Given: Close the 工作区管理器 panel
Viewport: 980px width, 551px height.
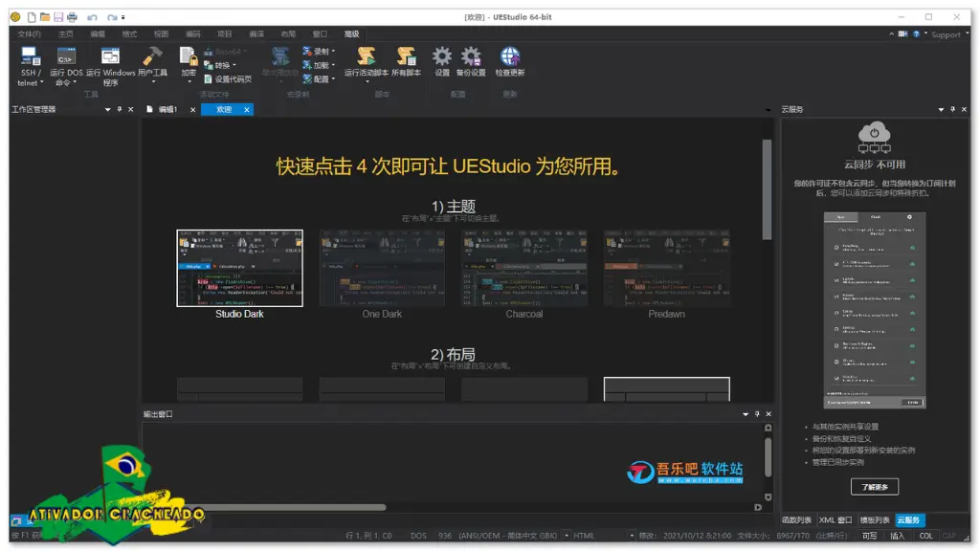Looking at the screenshot, I should [130, 109].
